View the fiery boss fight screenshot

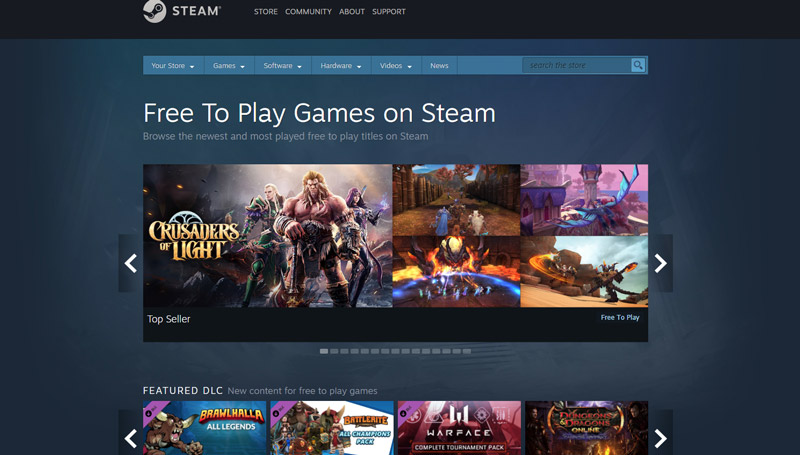pyautogui.click(x=456, y=272)
